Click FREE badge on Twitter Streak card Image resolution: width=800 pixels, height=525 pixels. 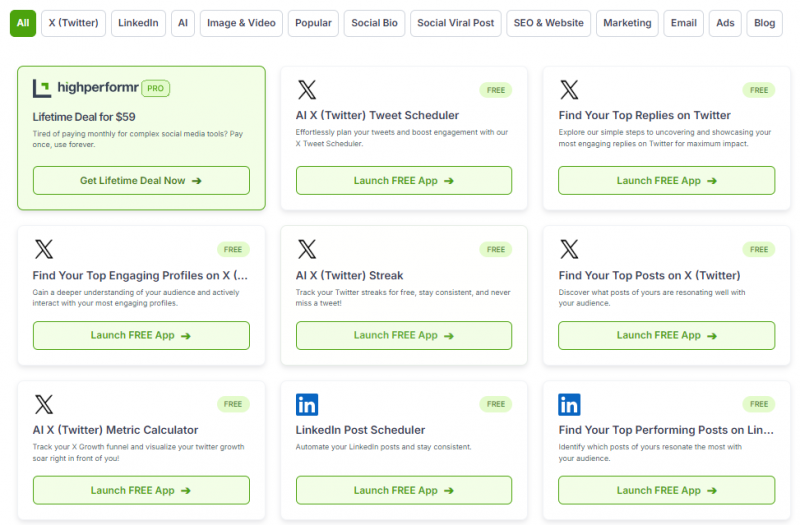(495, 249)
